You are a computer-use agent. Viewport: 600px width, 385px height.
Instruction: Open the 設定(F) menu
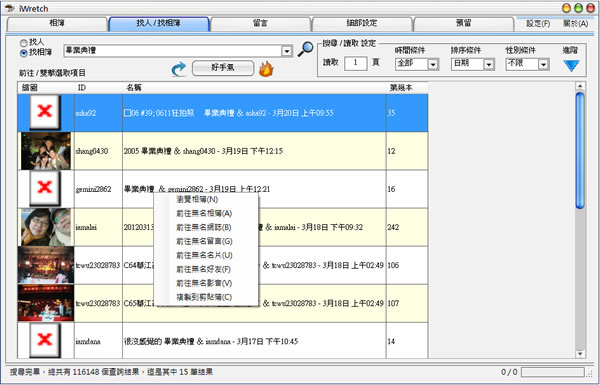click(x=538, y=24)
